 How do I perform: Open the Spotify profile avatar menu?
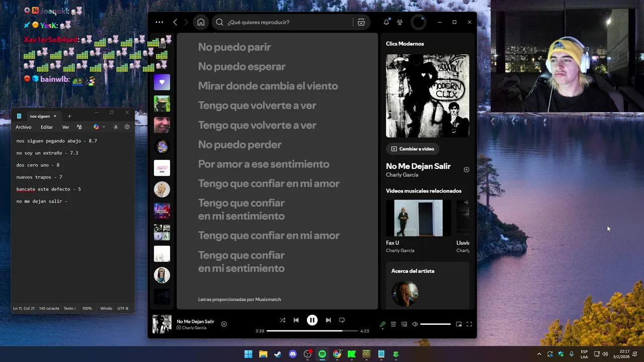[x=419, y=22]
